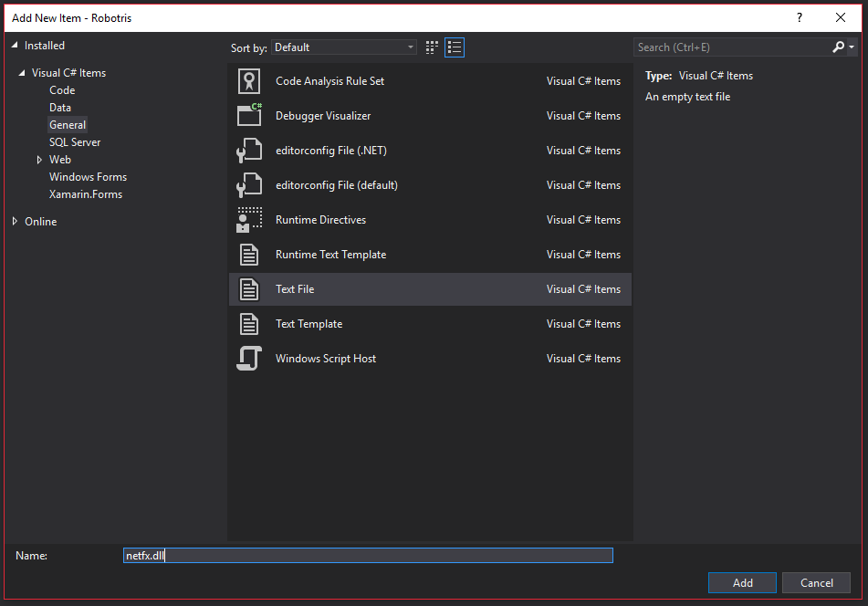The image size is (868, 606).
Task: Select the Debugger Visualizer template icon
Action: tap(249, 116)
